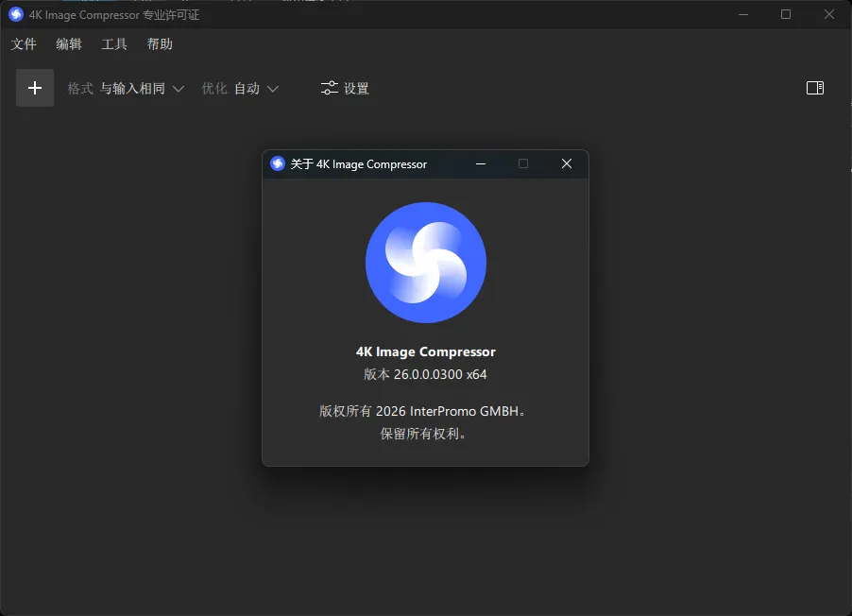Open the 设置 settings sliders button
The height and width of the screenshot is (616, 852).
pos(345,88)
